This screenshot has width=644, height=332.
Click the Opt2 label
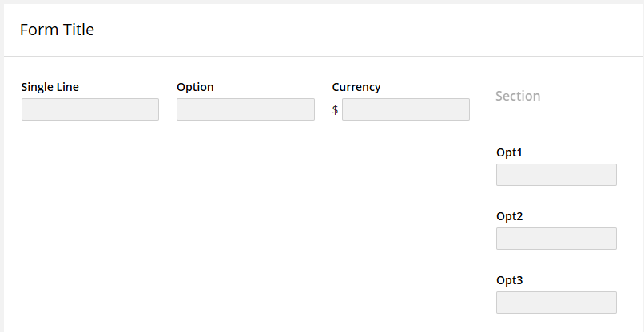pyautogui.click(x=509, y=216)
